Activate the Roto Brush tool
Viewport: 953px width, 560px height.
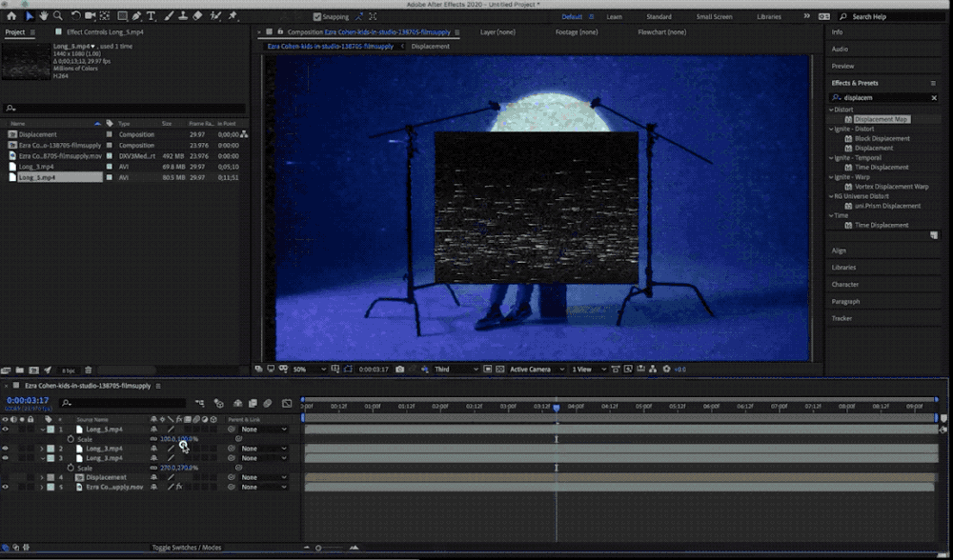214,16
